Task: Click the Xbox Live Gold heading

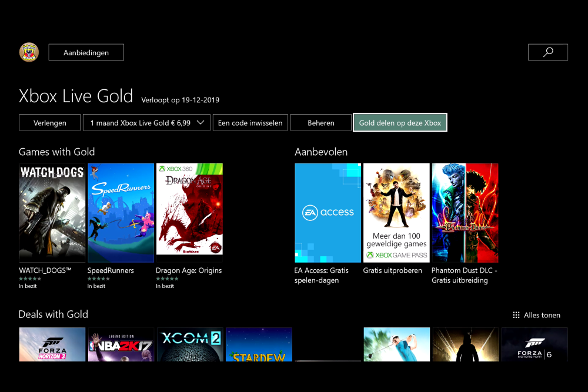Action: tap(76, 96)
